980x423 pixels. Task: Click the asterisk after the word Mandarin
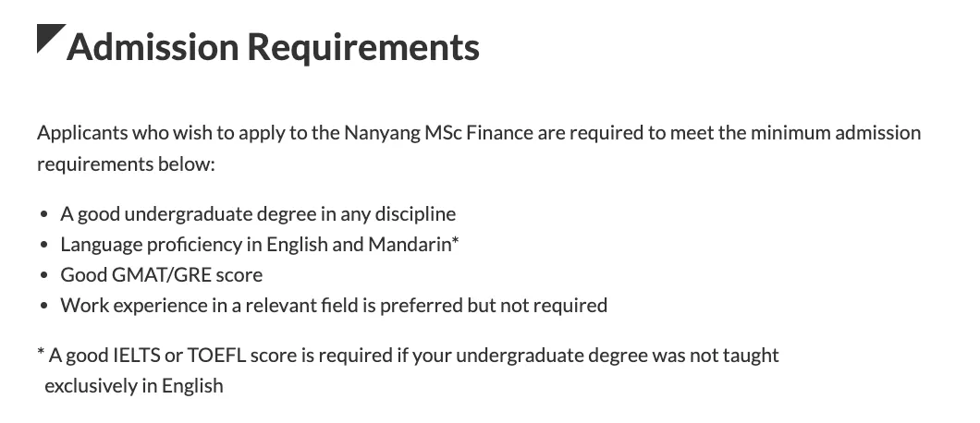456,242
